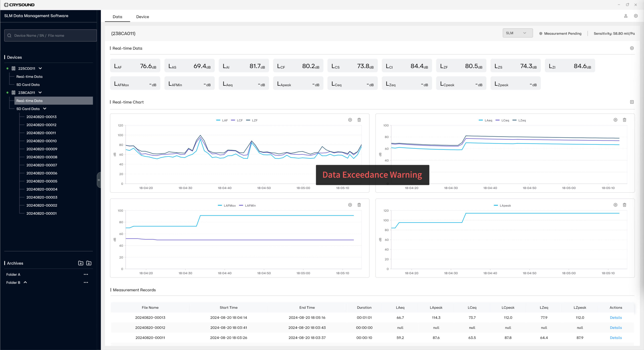Switch to the Device tab

(142, 17)
